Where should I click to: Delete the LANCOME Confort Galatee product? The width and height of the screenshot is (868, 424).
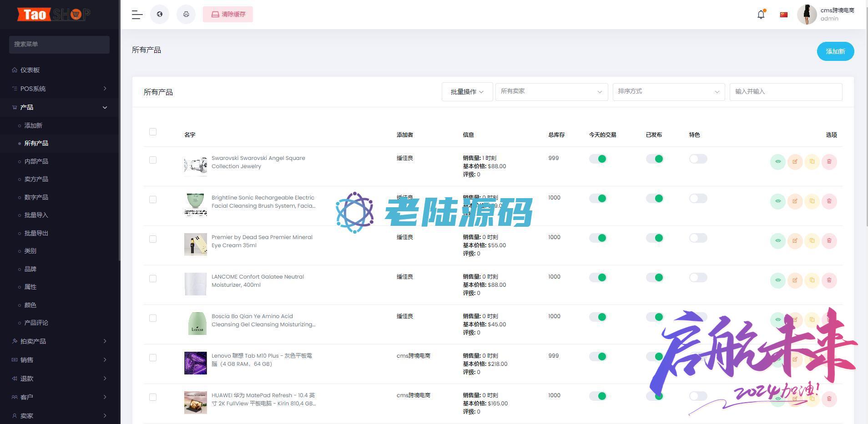click(829, 280)
